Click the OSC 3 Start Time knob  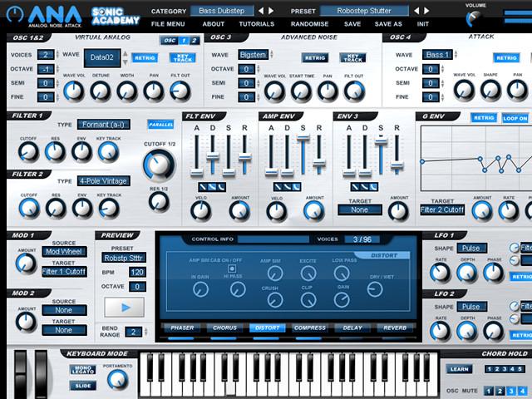(x=301, y=91)
